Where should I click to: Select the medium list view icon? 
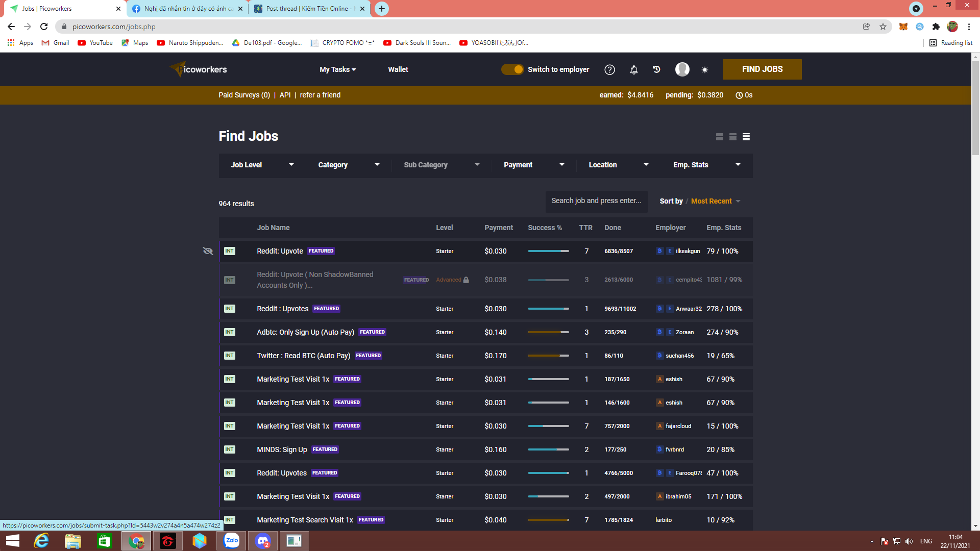(x=733, y=137)
